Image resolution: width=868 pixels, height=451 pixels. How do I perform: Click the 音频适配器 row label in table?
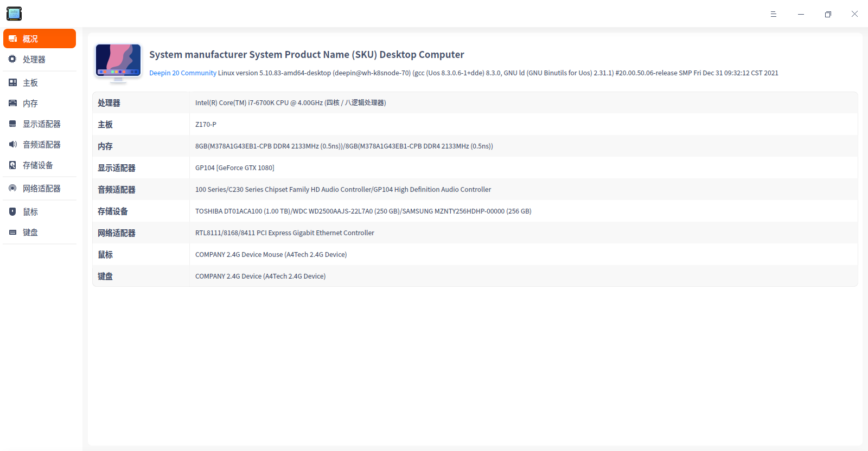[117, 190]
